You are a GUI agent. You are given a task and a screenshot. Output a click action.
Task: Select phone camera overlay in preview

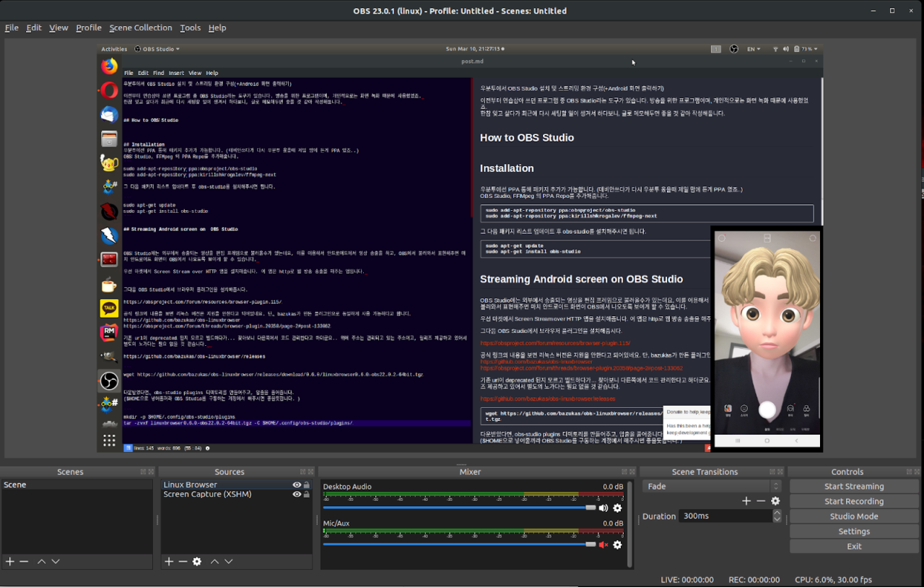767,339
